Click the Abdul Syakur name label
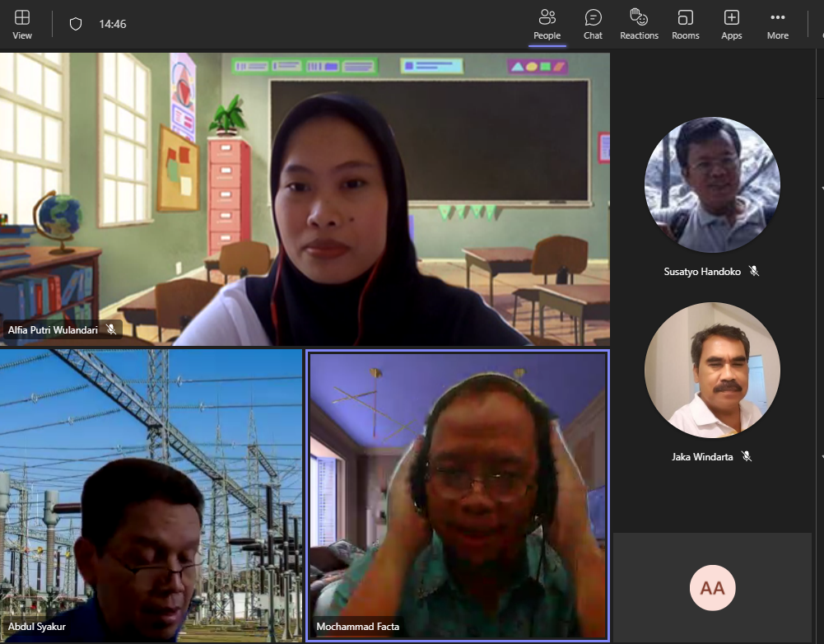The width and height of the screenshot is (824, 644). point(37,627)
